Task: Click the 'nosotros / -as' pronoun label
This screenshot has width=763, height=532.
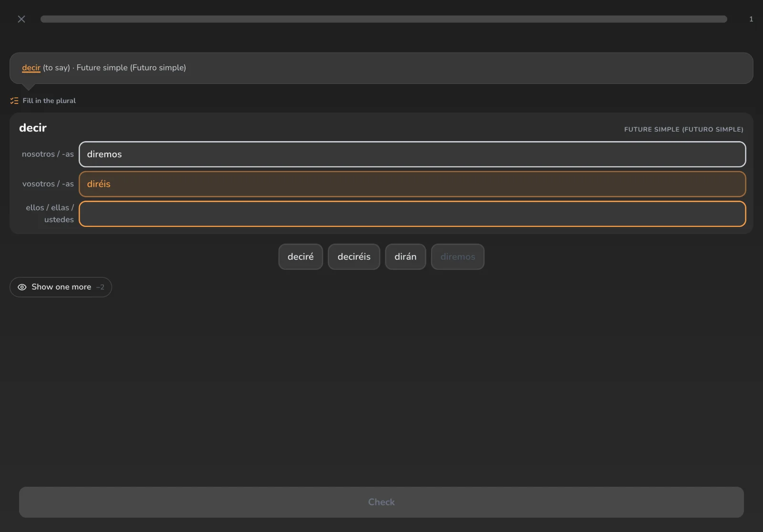Action: (x=48, y=154)
